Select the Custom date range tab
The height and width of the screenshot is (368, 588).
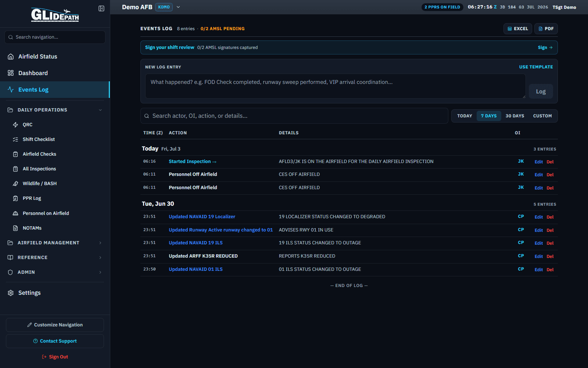[542, 116]
